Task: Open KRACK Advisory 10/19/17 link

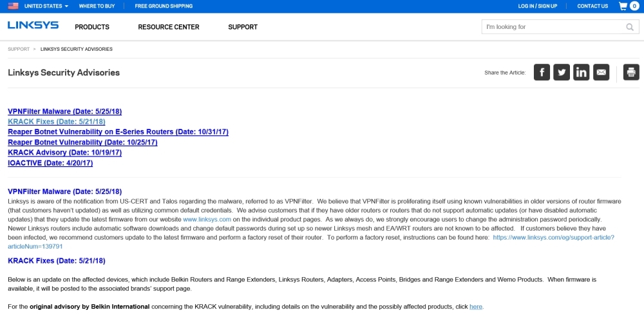Action: coord(65,153)
